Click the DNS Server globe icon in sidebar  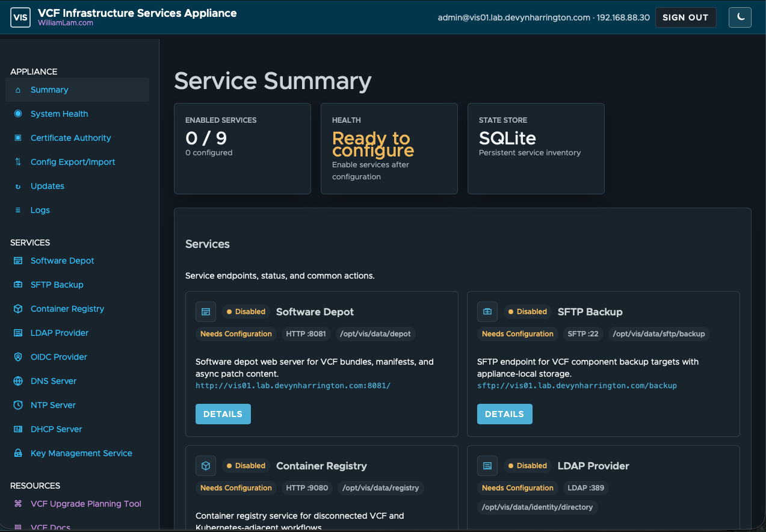[18, 381]
